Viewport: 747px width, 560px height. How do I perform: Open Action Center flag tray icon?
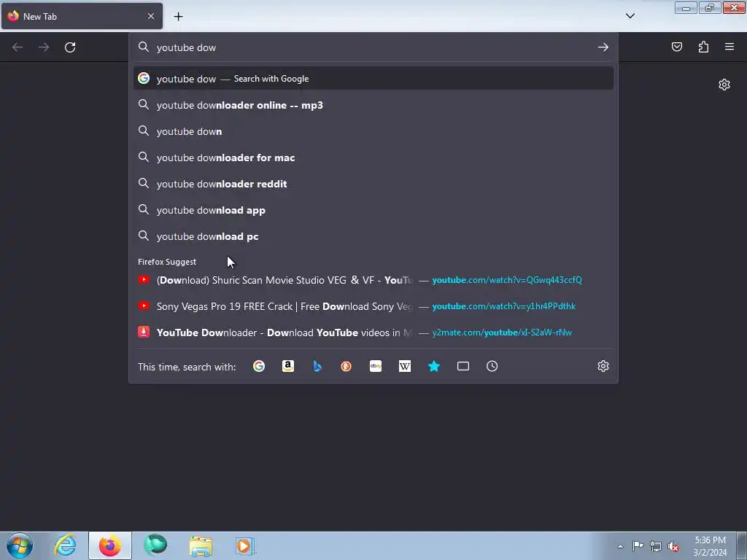638,546
